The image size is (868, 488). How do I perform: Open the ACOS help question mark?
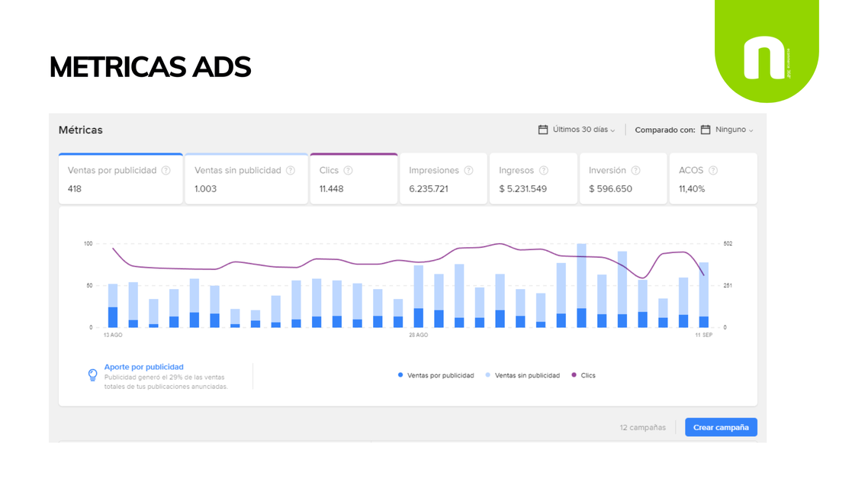click(713, 170)
